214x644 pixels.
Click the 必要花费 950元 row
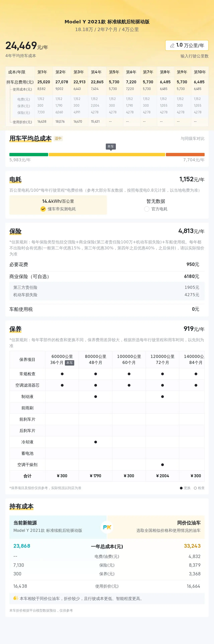click(107, 265)
